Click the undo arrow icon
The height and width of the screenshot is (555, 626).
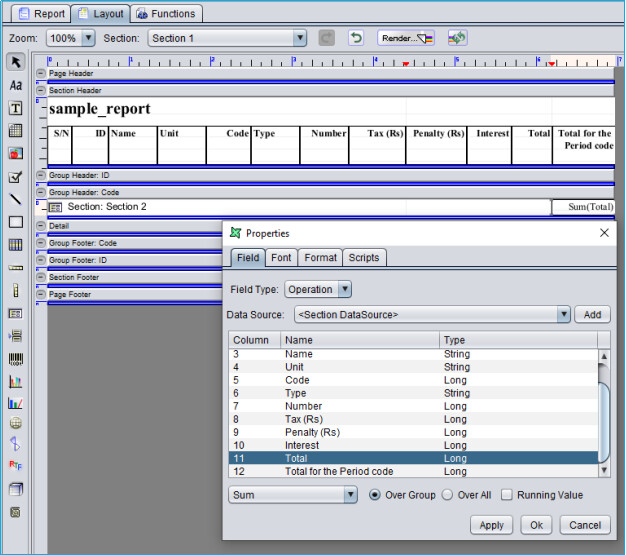[x=356, y=38]
